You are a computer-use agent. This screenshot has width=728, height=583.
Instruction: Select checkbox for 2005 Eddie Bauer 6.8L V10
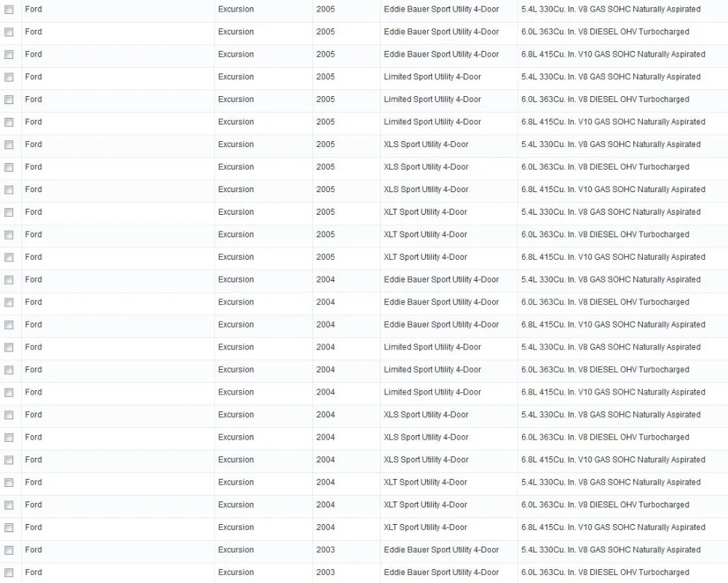pyautogui.click(x=9, y=55)
